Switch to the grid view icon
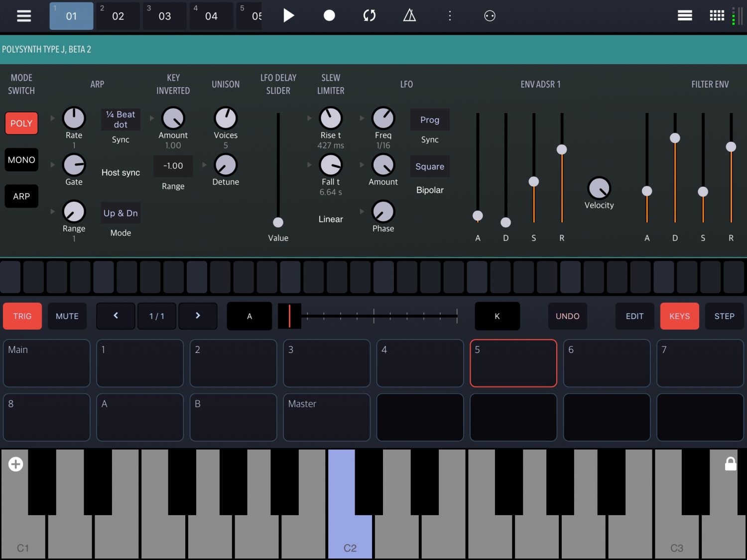The width and height of the screenshot is (747, 560). pos(717,16)
